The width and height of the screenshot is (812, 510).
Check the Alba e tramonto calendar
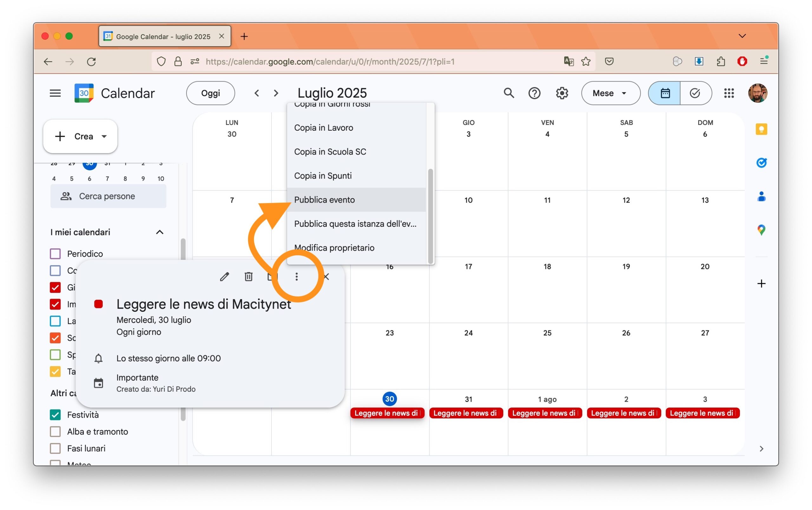point(55,431)
